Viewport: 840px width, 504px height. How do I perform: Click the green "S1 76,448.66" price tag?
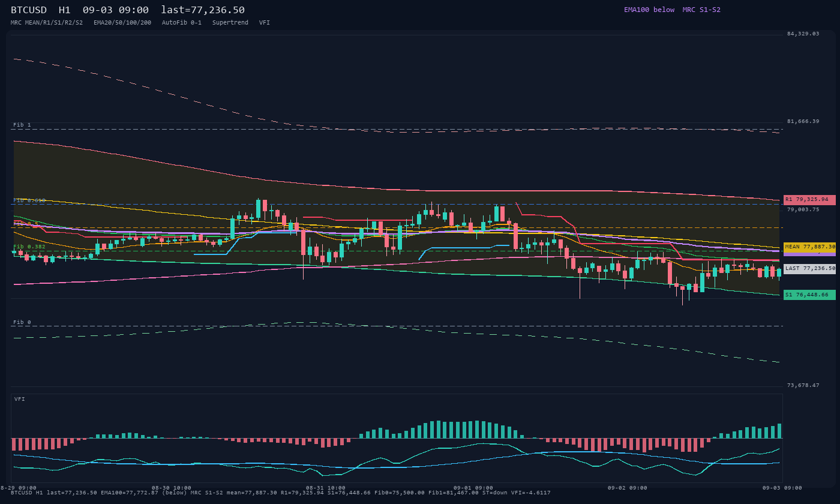click(x=809, y=295)
